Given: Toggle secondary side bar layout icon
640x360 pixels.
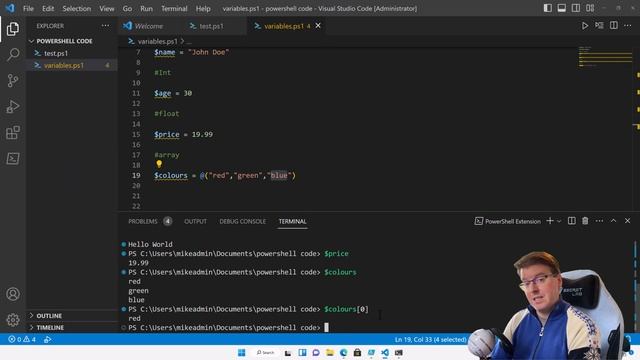Looking at the screenshot, I should (x=576, y=8).
